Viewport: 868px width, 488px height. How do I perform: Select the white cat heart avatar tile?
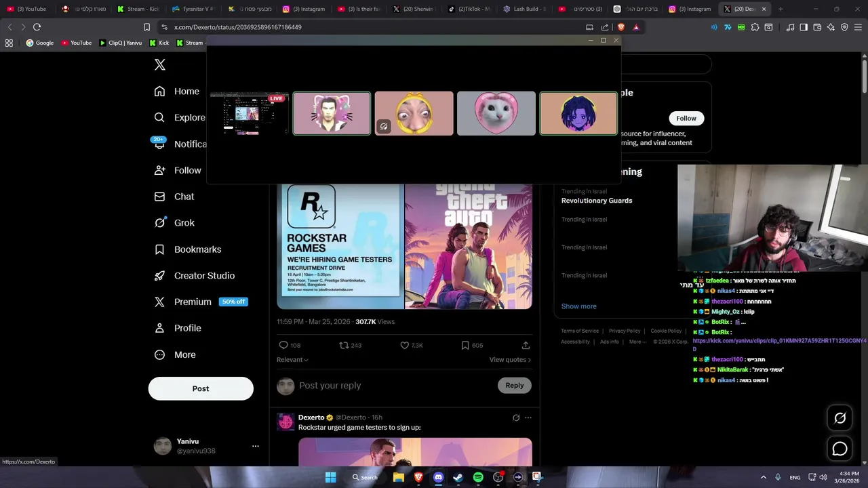496,113
